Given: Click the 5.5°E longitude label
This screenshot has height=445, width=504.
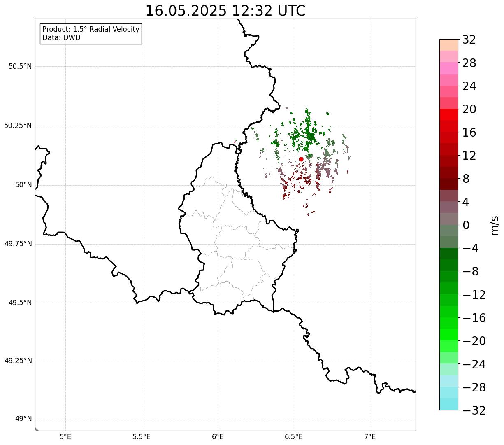Looking at the screenshot, I should pos(142,437).
